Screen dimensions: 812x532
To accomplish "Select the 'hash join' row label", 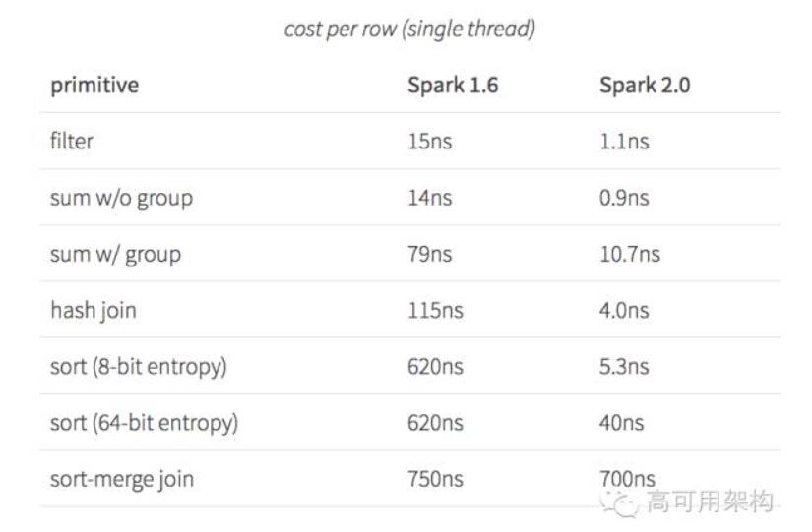I will (94, 311).
